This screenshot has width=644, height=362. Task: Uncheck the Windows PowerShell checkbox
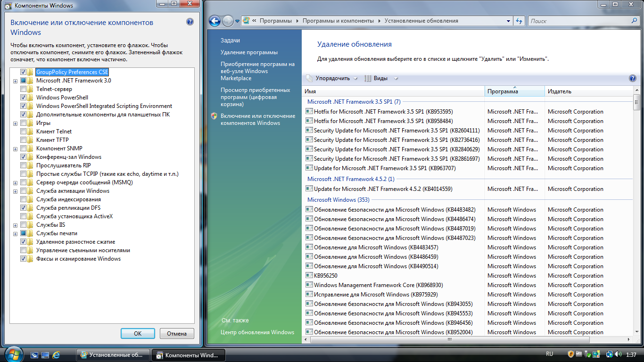tap(23, 98)
